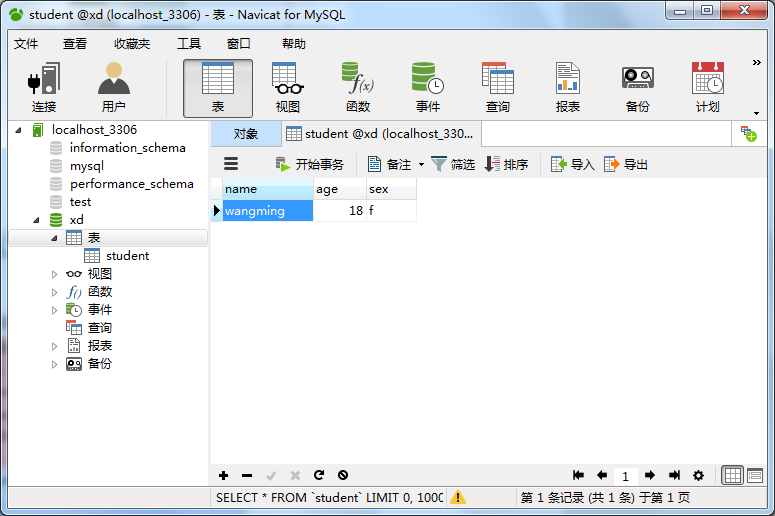Open the toolbar options small down arrow
The height and width of the screenshot is (516, 775).
click(x=756, y=113)
